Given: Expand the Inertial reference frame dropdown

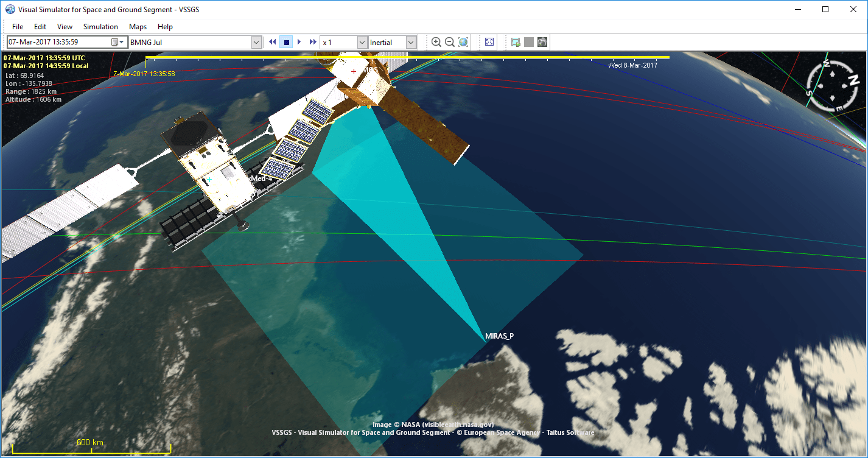Looking at the screenshot, I should click(x=411, y=42).
